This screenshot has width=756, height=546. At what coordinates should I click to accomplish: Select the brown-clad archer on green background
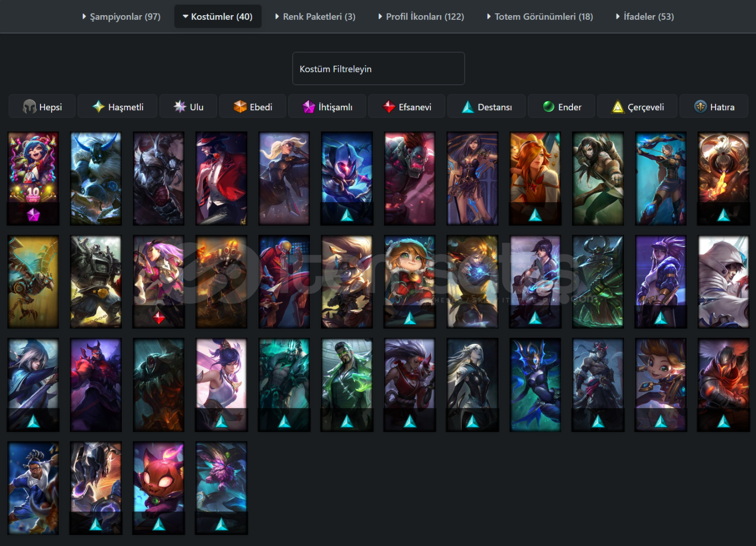pos(598,178)
